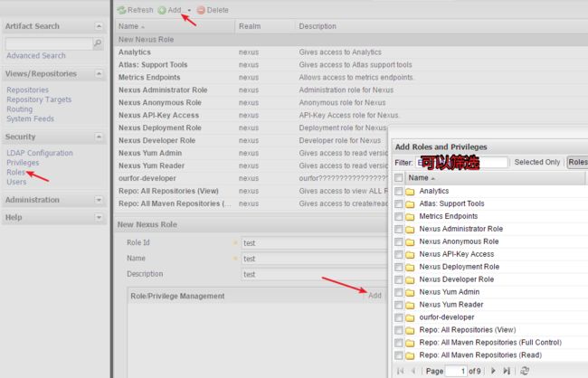Check Nexus Administrator Role checkbox in dialog
This screenshot has height=378, width=588.
(x=399, y=229)
